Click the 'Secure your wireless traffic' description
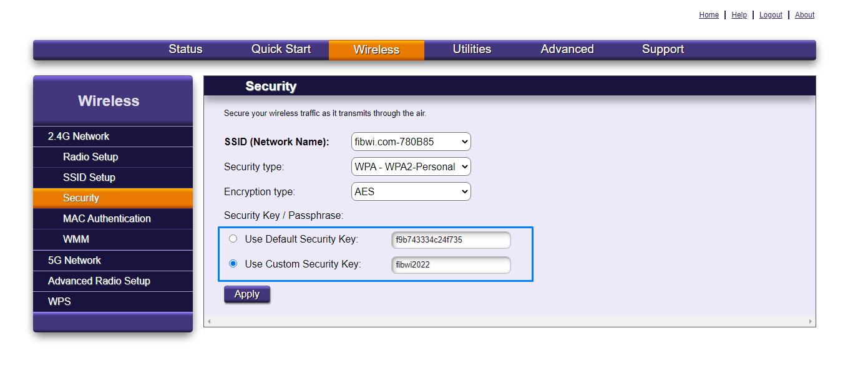Image resolution: width=868 pixels, height=386 pixels. [x=325, y=113]
